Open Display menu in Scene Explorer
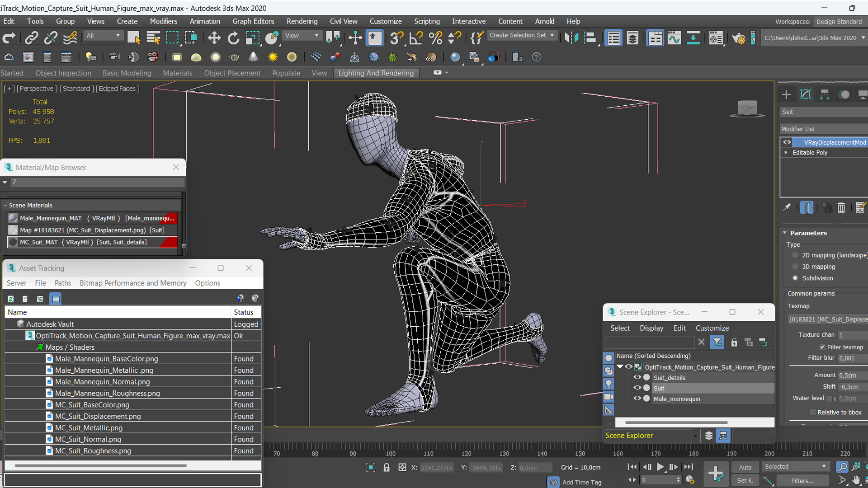Viewport: 868px width, 488px height. tap(651, 328)
